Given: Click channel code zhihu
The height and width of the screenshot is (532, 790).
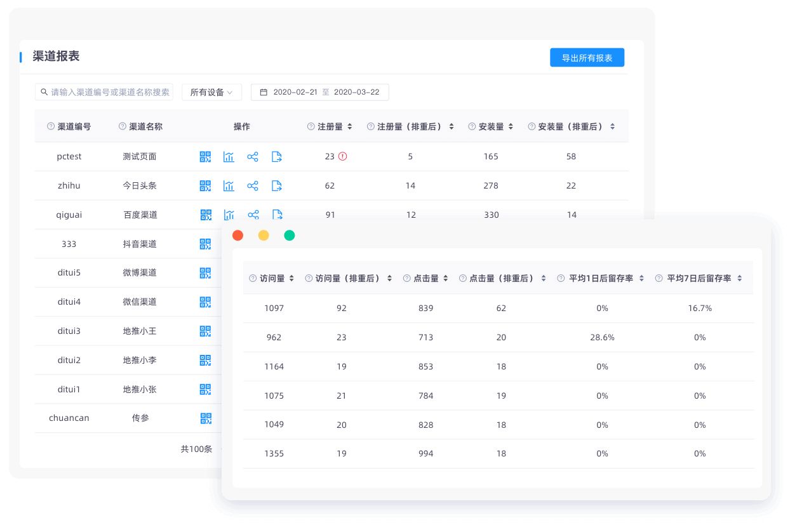Looking at the screenshot, I should tap(69, 185).
